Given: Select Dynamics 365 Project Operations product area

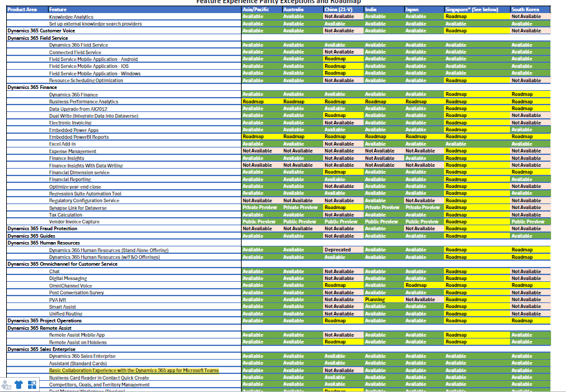Looking at the screenshot, I should (x=44, y=320).
